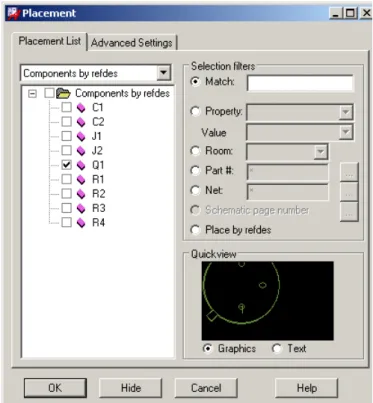Check the J2 component checkbox
The image size is (373, 403).
pos(67,150)
